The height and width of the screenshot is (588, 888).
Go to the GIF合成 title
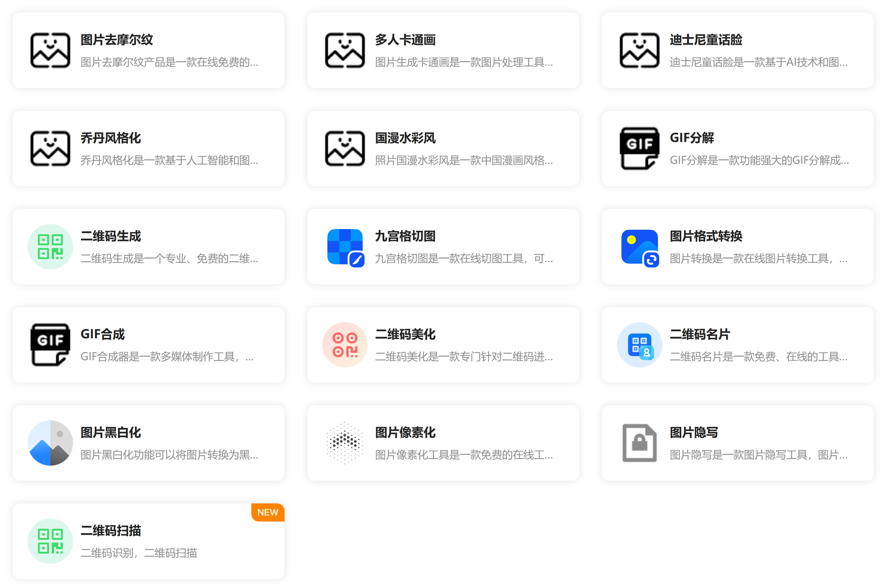[x=103, y=334]
